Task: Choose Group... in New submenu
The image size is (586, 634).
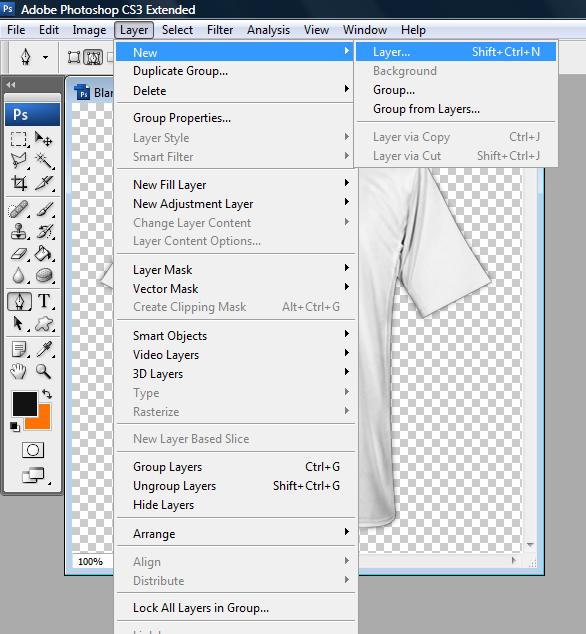Action: click(456, 90)
